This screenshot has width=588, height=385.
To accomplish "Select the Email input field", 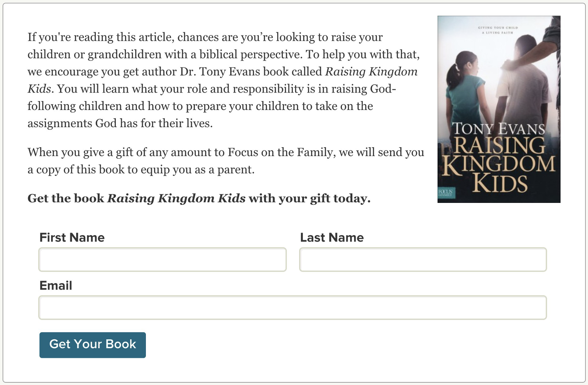I will point(293,308).
